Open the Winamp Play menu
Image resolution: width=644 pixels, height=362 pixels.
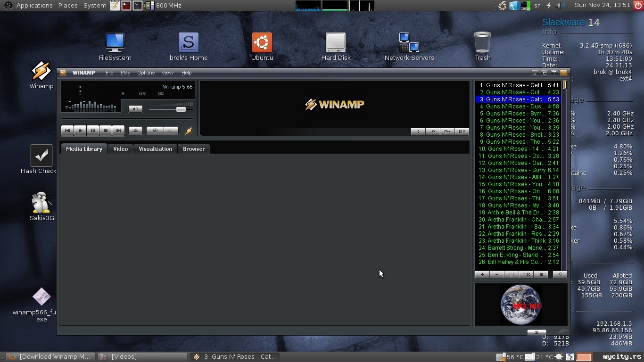click(125, 73)
